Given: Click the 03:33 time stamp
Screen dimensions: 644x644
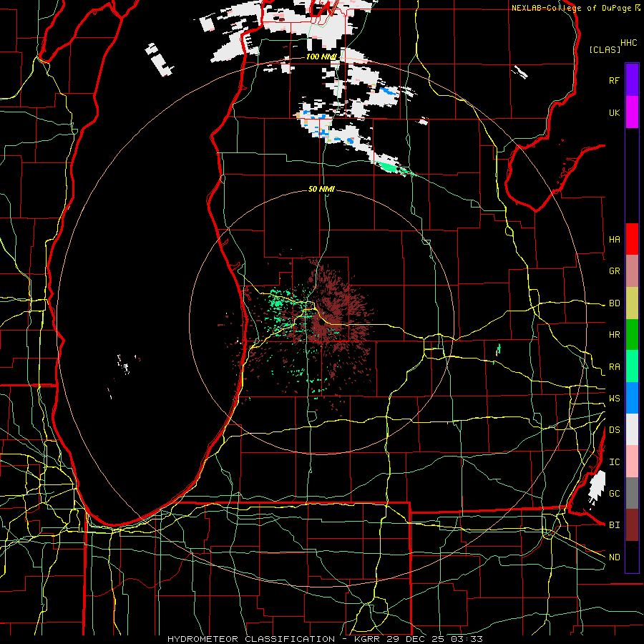Looking at the screenshot, I should click(x=468, y=639).
